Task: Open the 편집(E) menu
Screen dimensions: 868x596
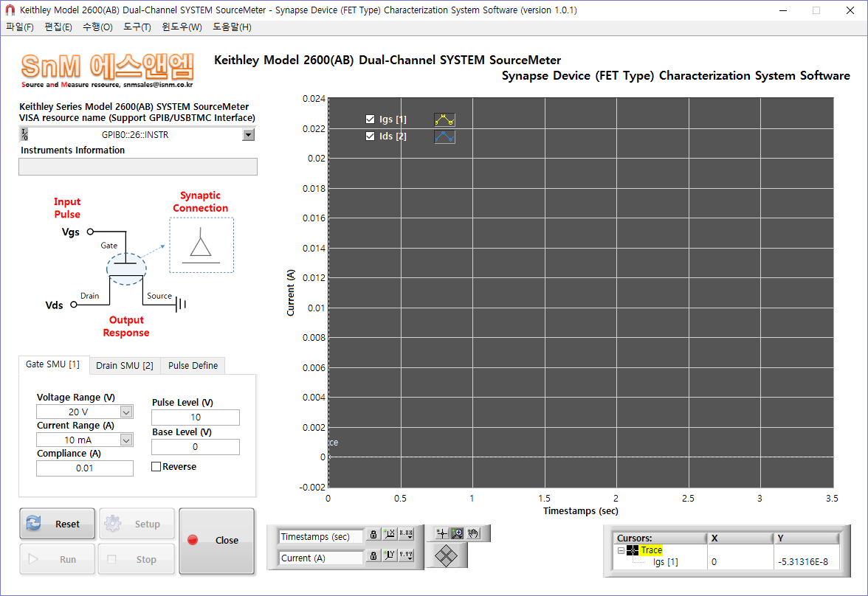Action: 58,27
